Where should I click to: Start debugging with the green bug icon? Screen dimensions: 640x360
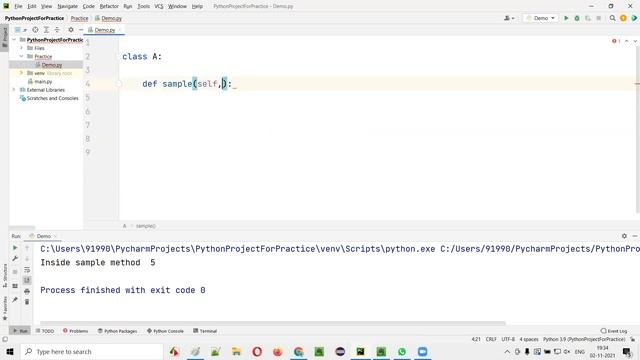coord(577,18)
